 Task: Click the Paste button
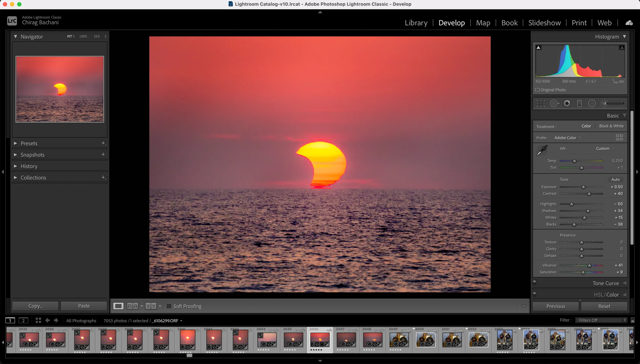[84, 306]
